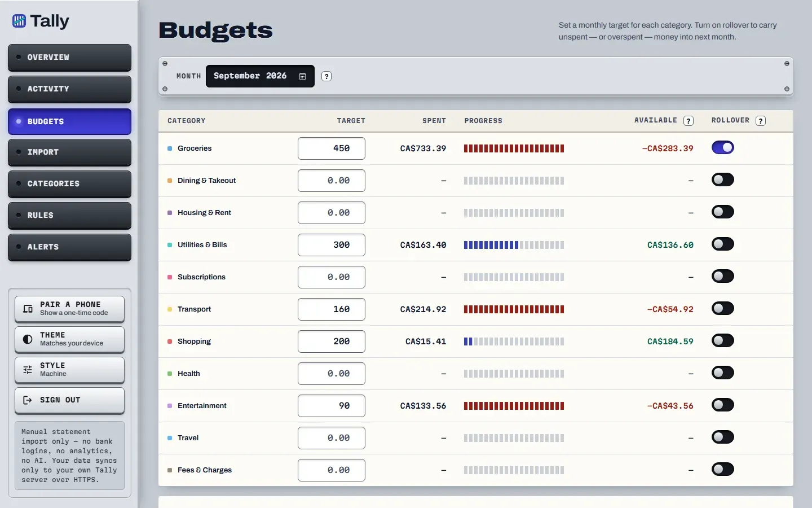Edit the Groceries target field
Image resolution: width=812 pixels, height=508 pixels.
click(332, 148)
